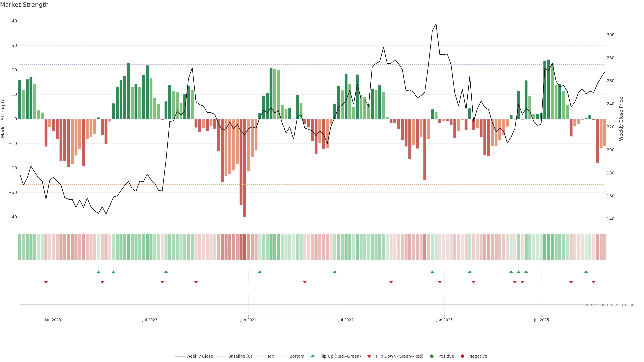The width and height of the screenshot is (644, 362).
Task: Click the last flip-up triangle after Jul 2025
Action: coord(586,272)
